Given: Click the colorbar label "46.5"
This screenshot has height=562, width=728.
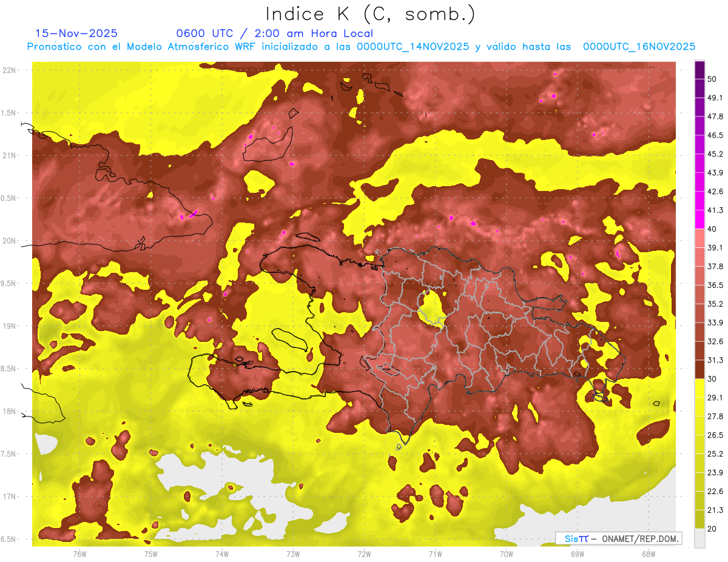Looking at the screenshot, I should click(x=715, y=136).
